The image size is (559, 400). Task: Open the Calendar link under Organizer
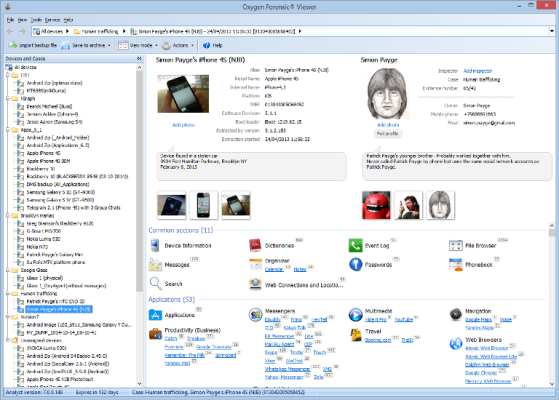click(274, 269)
